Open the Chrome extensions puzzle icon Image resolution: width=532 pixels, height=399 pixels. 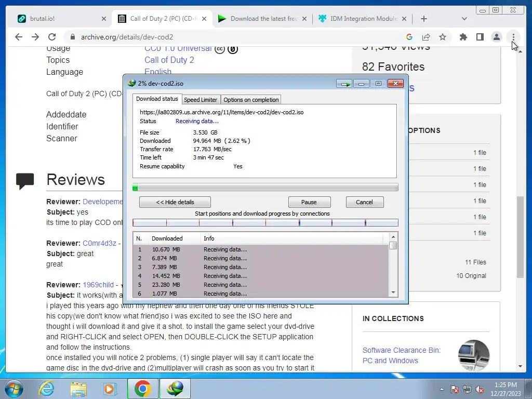click(463, 37)
